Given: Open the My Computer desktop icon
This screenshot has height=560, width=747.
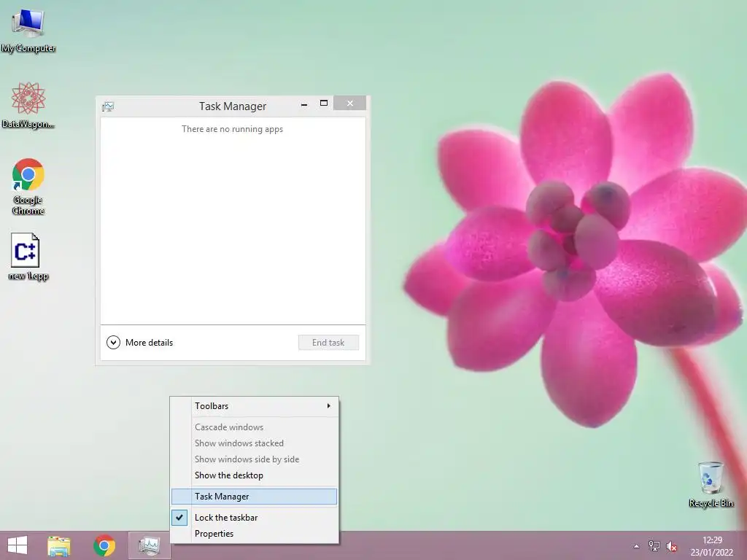Looking at the screenshot, I should (x=28, y=31).
